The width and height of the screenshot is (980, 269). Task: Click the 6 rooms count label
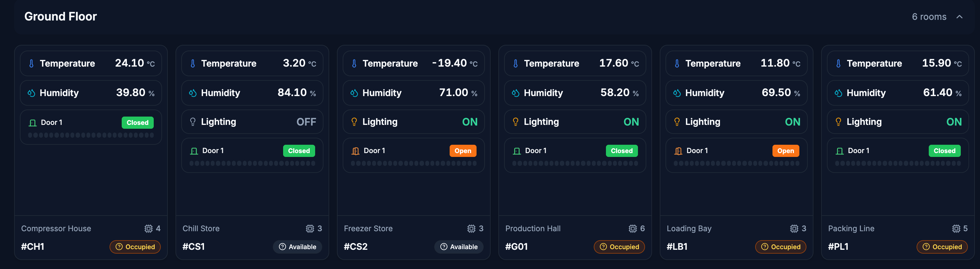coord(929,17)
